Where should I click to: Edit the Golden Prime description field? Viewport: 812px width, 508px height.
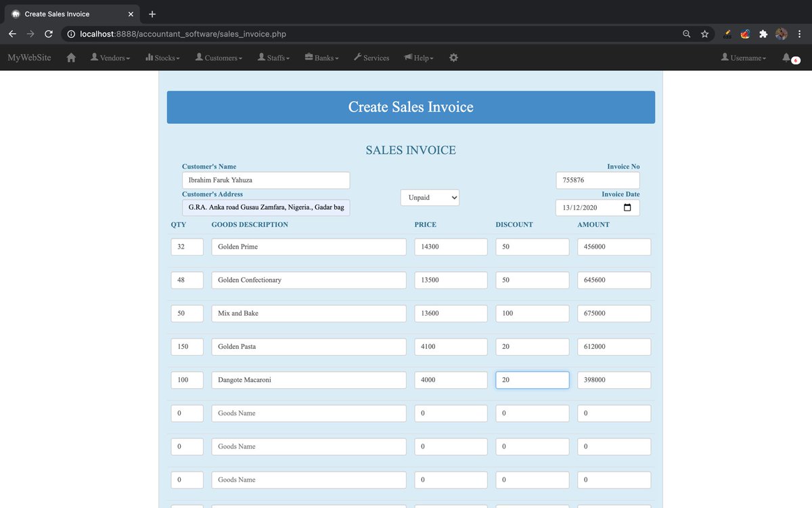[x=309, y=247]
